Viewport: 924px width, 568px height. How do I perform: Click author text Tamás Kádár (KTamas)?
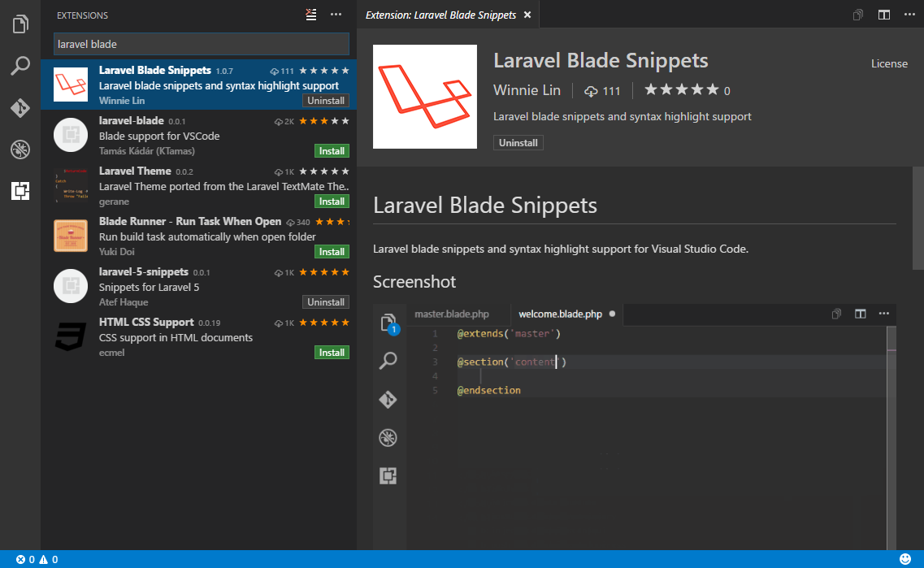(147, 151)
